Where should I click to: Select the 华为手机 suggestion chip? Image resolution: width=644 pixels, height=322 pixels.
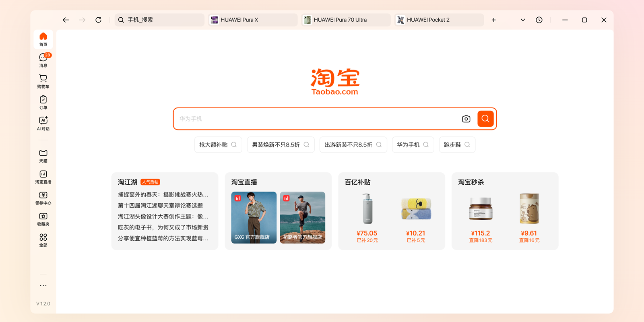click(413, 144)
